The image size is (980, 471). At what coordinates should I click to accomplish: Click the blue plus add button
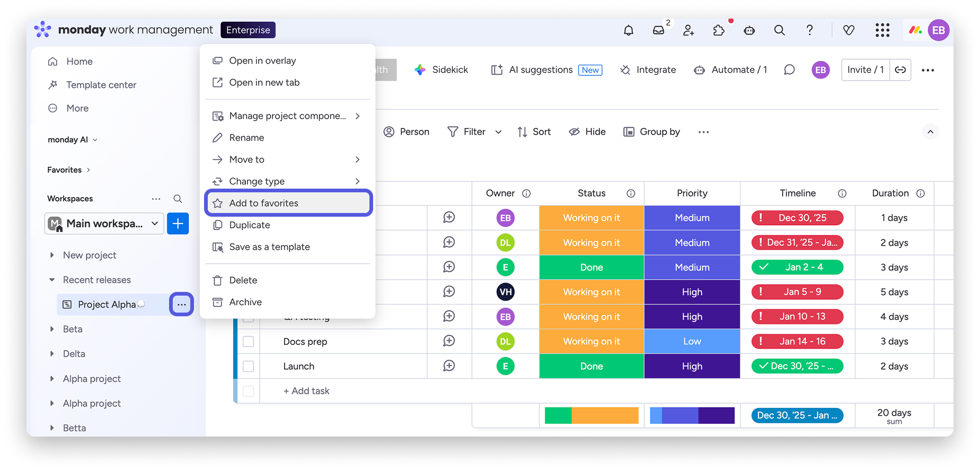pos(178,224)
